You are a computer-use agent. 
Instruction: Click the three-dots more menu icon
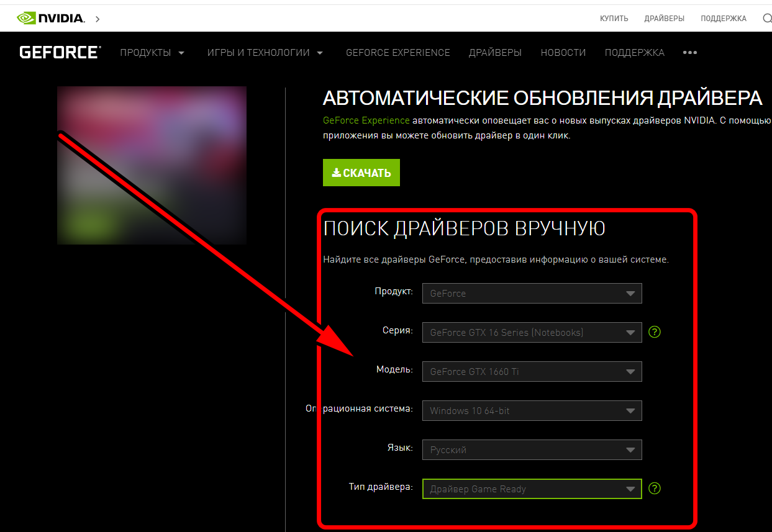[x=689, y=53]
